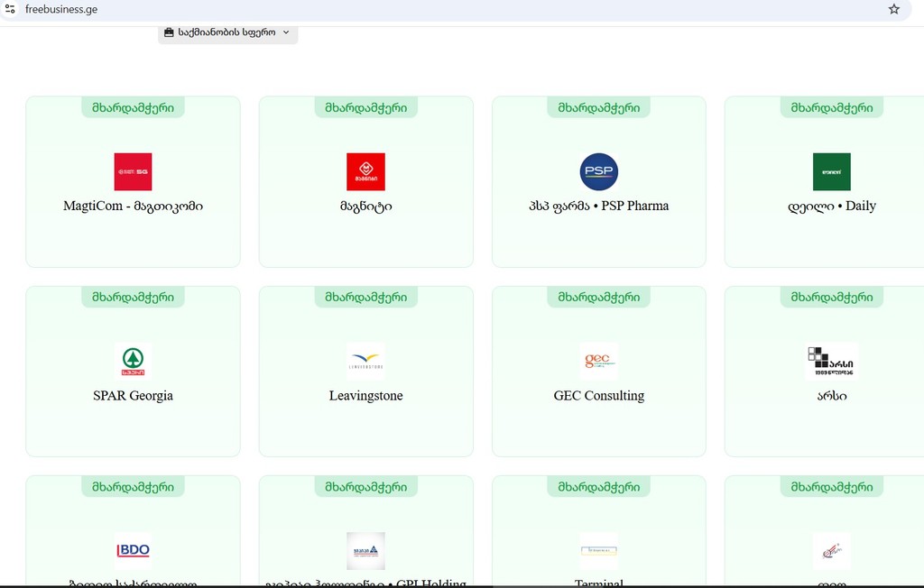Viewport: 924px width, 588px height.
Task: Click მხარდამჭერი badge above the BDO logo
Action: (134, 487)
